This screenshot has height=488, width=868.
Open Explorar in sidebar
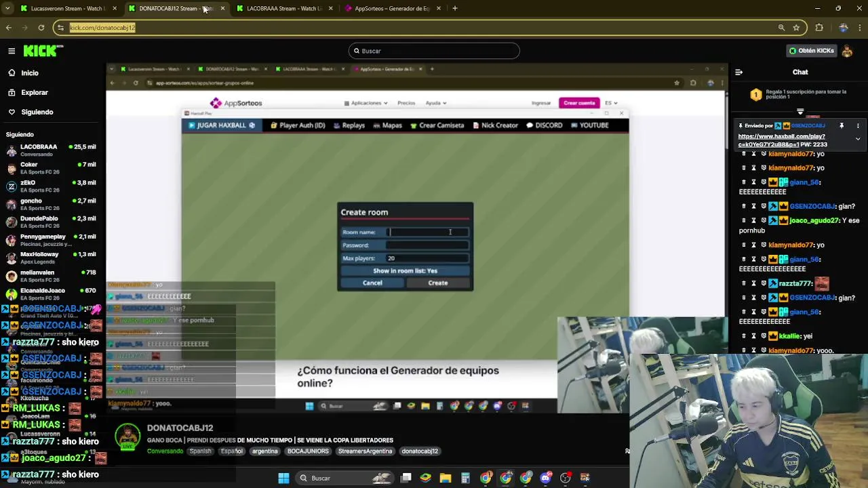point(35,92)
